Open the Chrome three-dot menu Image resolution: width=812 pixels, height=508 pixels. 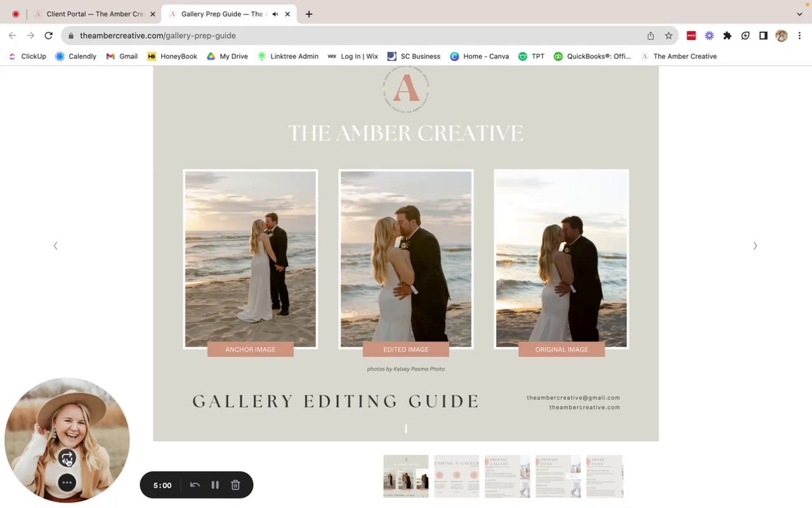(x=799, y=36)
